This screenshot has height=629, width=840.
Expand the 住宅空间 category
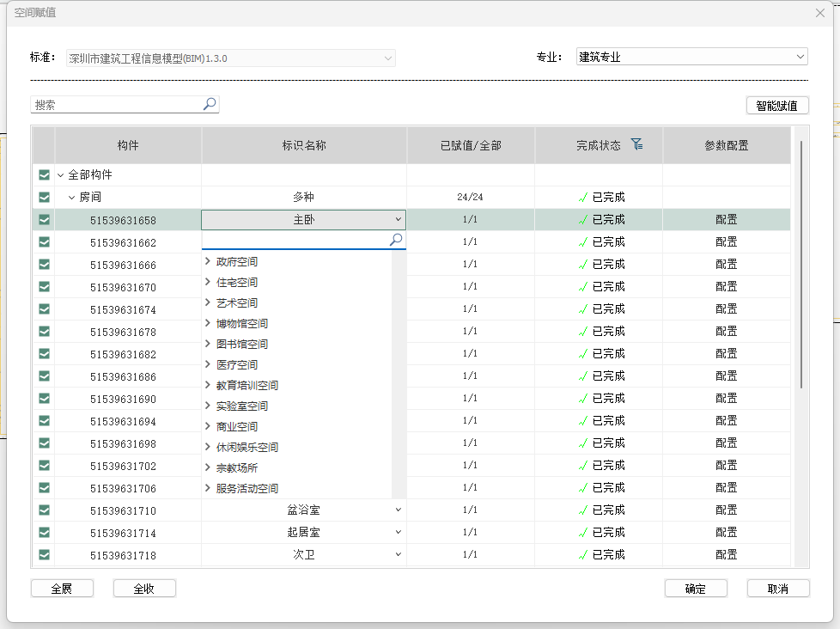208,282
